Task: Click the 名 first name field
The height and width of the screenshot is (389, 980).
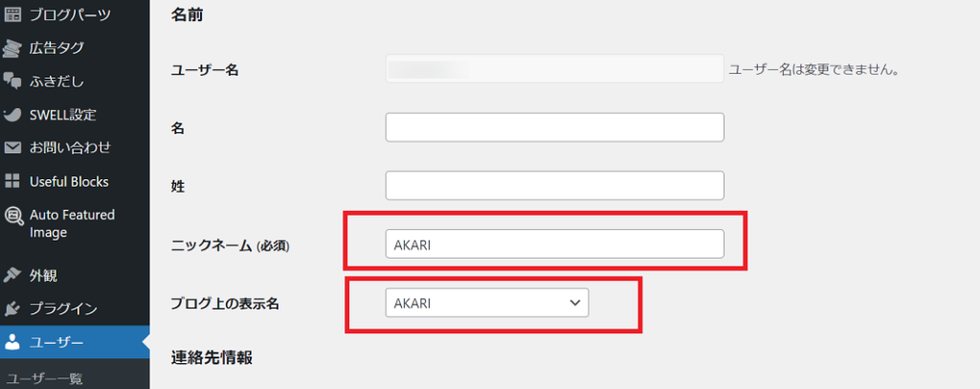Action: point(554,127)
